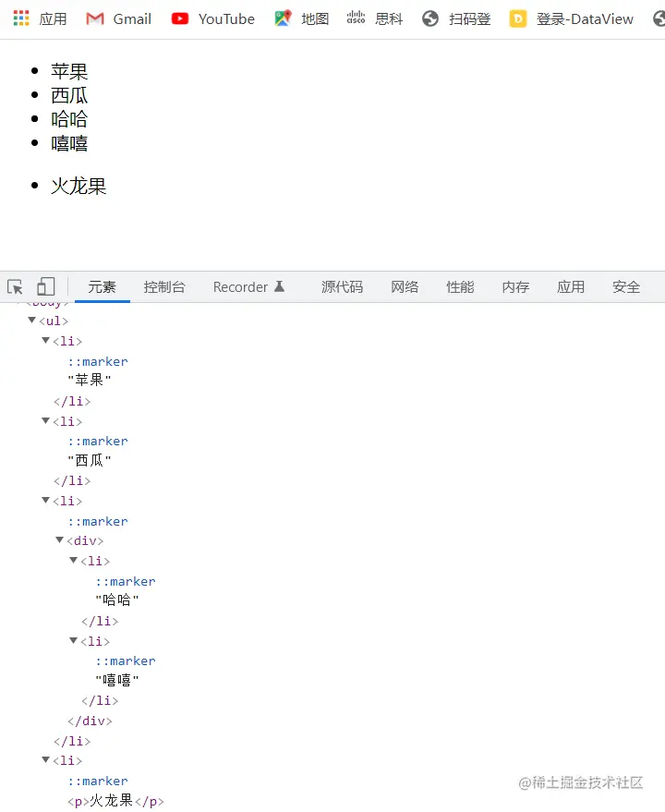Collapse the nested li containing 哈哈
Screen dimensions: 665x812
pos(74,561)
